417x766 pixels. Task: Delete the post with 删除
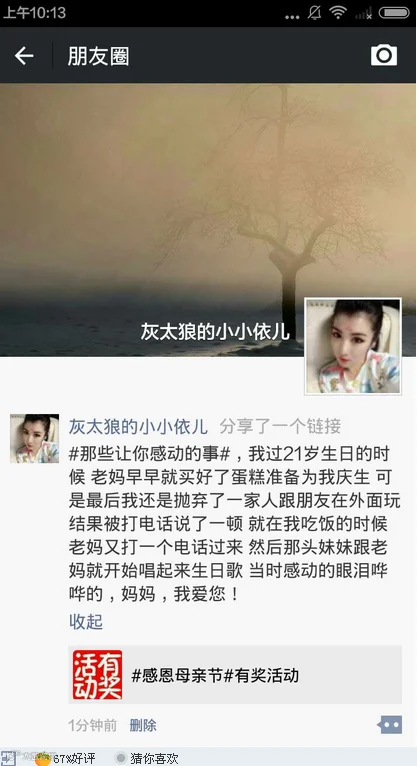143,725
